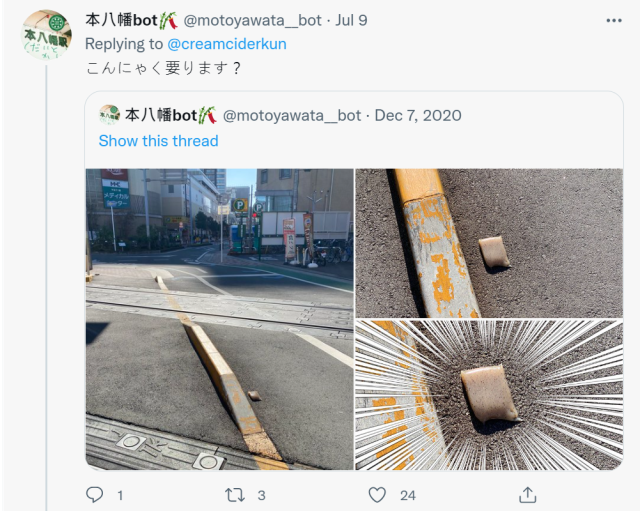This screenshot has width=640, height=511.
Task: Open the Jul 9 timestamp
Action: 351,20
